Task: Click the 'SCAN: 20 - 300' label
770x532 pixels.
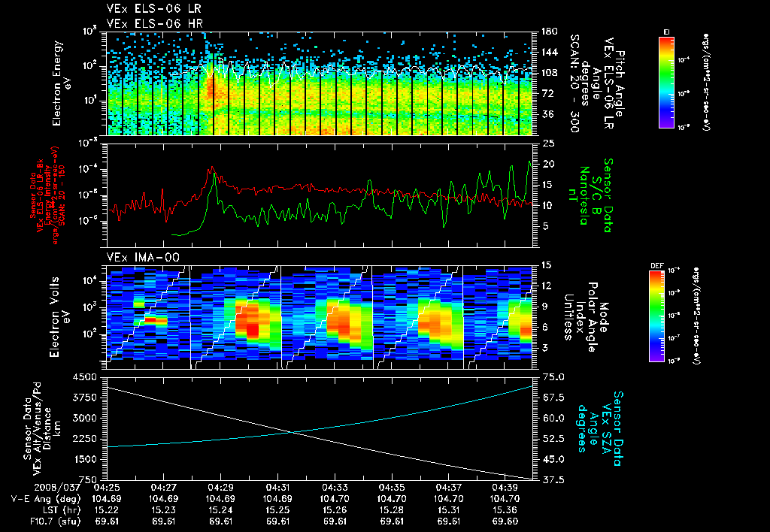Action: tap(574, 83)
